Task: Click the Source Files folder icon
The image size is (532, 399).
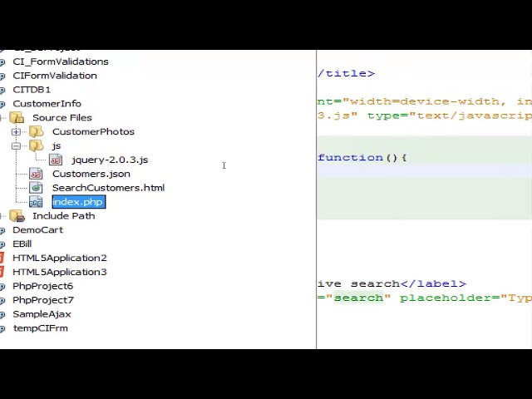Action: point(17,118)
